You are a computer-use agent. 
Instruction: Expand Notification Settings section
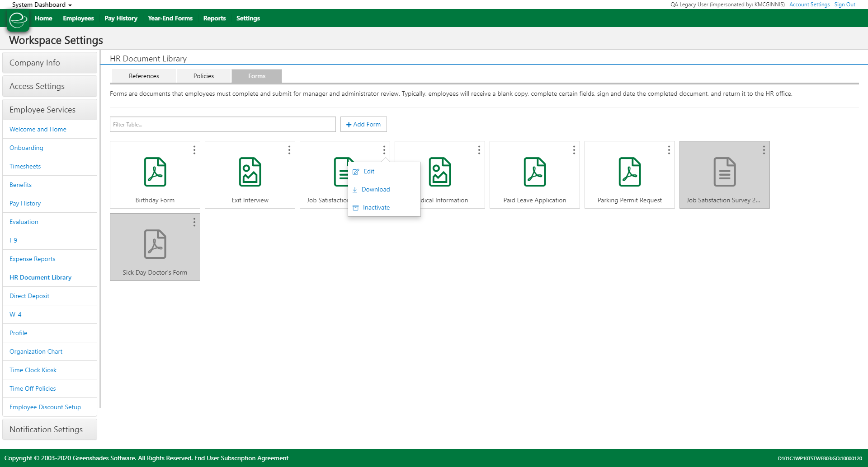50,430
